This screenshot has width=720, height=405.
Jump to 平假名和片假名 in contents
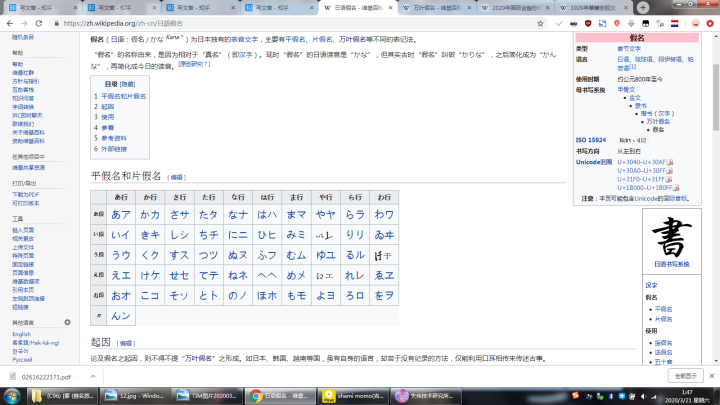(x=123, y=96)
